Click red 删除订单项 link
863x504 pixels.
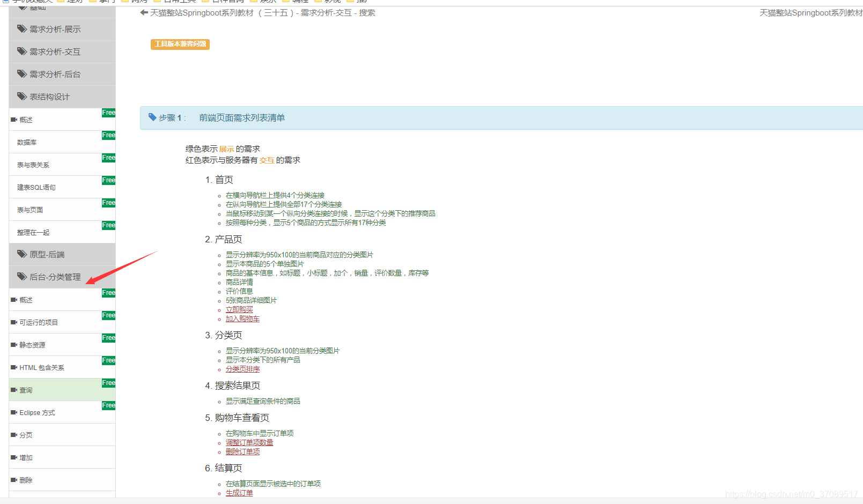(242, 451)
